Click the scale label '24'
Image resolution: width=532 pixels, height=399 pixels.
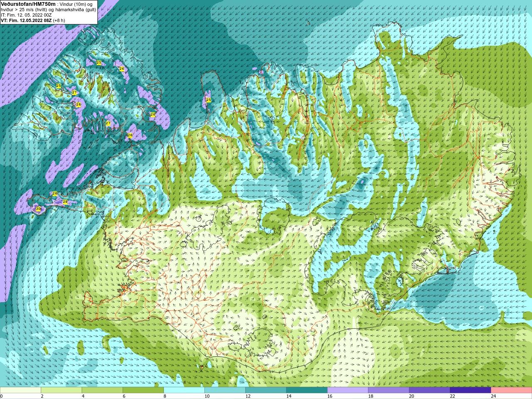[x=494, y=396]
